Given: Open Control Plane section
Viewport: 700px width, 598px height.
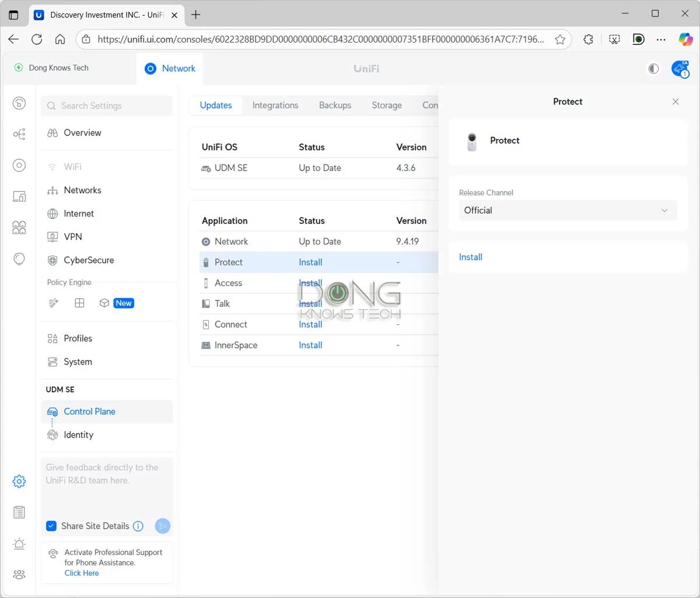Looking at the screenshot, I should [107, 411].
